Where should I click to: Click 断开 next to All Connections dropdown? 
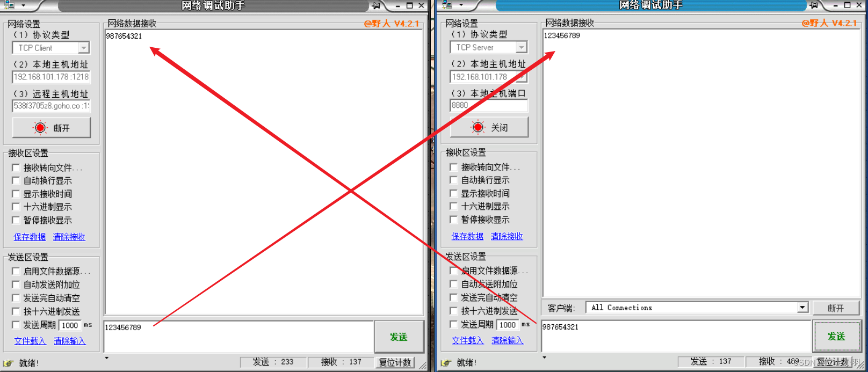[x=836, y=308]
